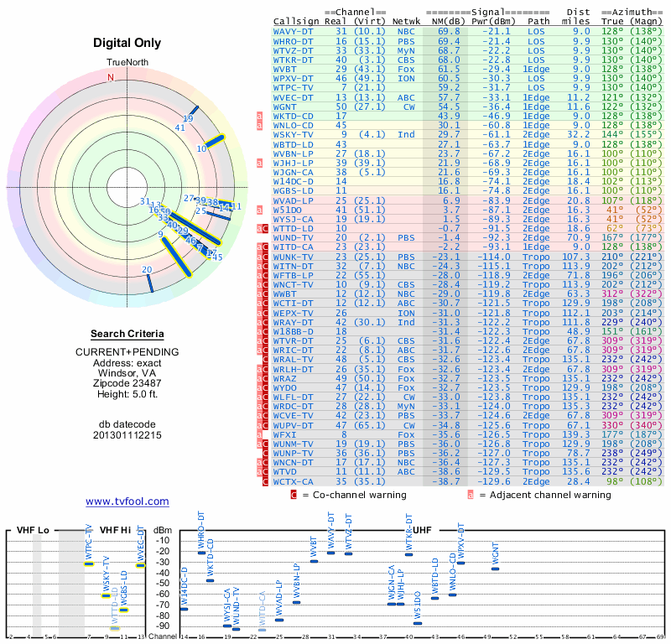This screenshot has height=644, width=671.
Task: Click the 98° true azimuth value
Action: [x=616, y=482]
